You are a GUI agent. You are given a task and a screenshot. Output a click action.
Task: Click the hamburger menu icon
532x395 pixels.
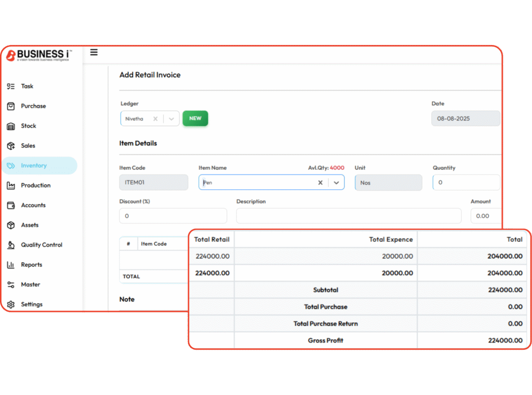point(94,52)
